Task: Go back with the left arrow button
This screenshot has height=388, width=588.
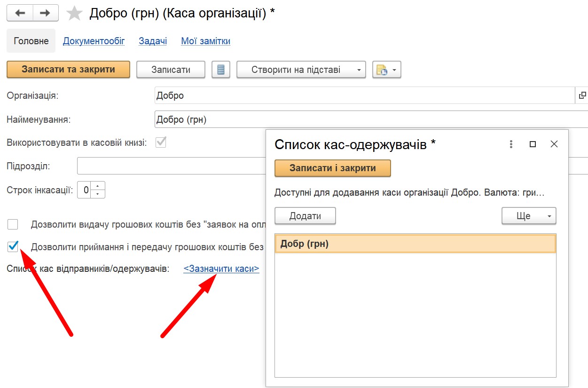Action: point(20,13)
